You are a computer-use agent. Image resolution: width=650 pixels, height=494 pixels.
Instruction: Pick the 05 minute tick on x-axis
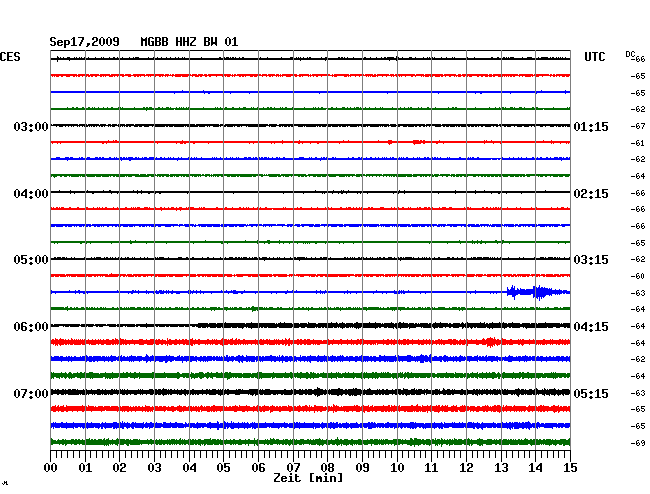[223, 468]
